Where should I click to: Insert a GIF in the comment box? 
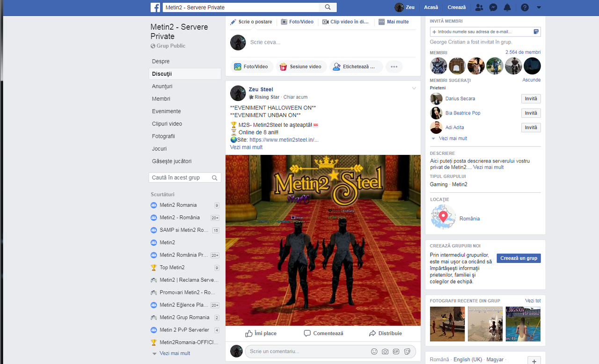pyautogui.click(x=396, y=351)
